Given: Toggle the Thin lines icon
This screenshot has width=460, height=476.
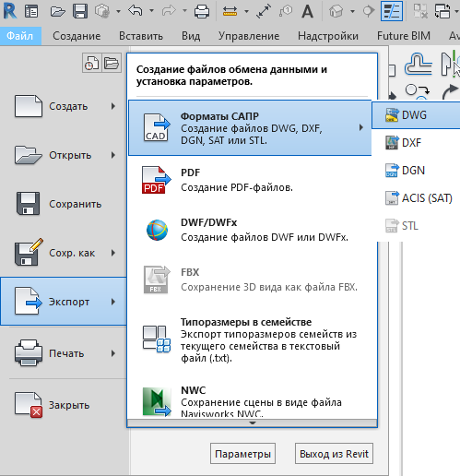Looking at the screenshot, I should [392, 11].
